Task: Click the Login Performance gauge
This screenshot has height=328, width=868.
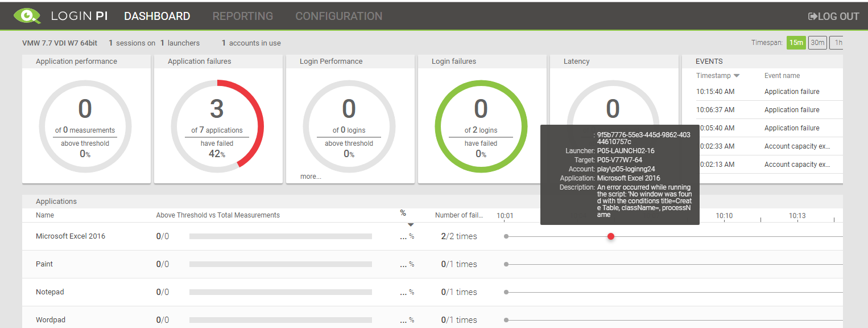Action: point(349,126)
